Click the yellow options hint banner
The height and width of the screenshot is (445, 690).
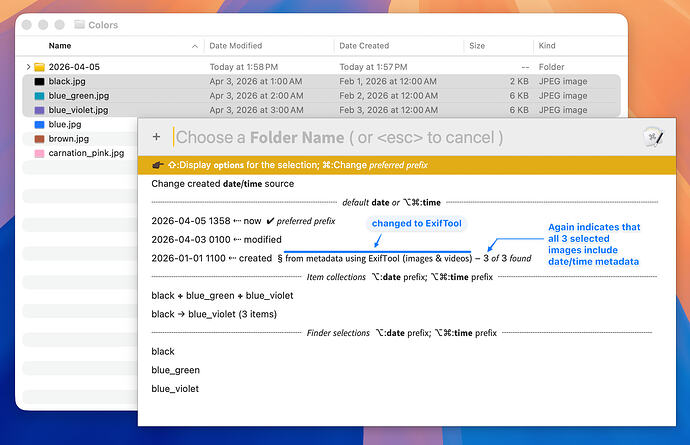pos(407,165)
